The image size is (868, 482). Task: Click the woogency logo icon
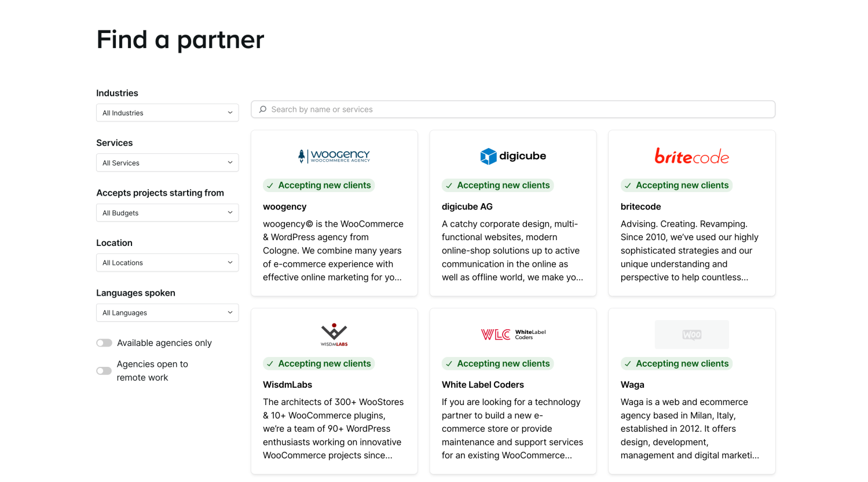tap(334, 156)
